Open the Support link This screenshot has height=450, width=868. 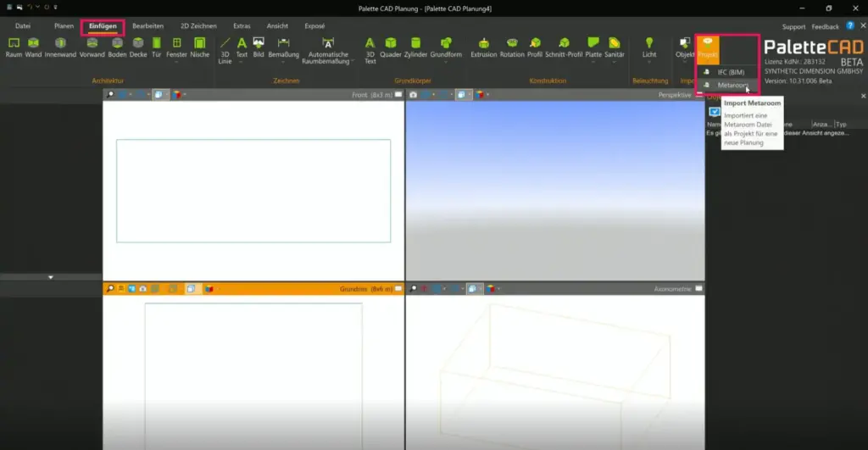(x=793, y=26)
